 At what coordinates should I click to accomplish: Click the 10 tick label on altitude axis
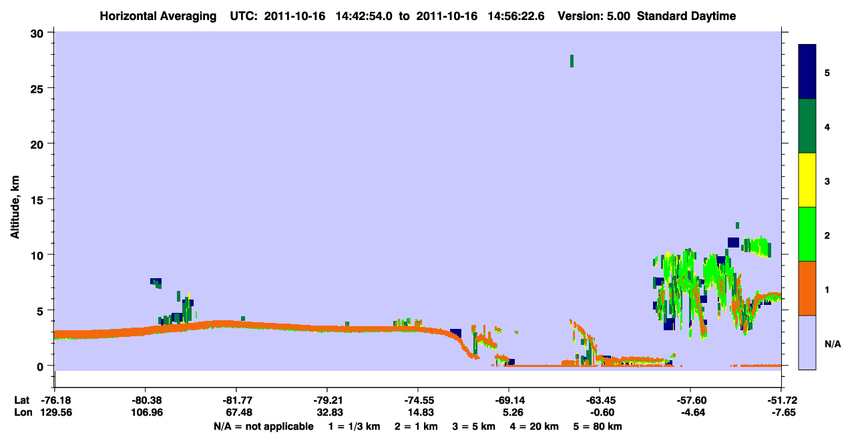[39, 255]
